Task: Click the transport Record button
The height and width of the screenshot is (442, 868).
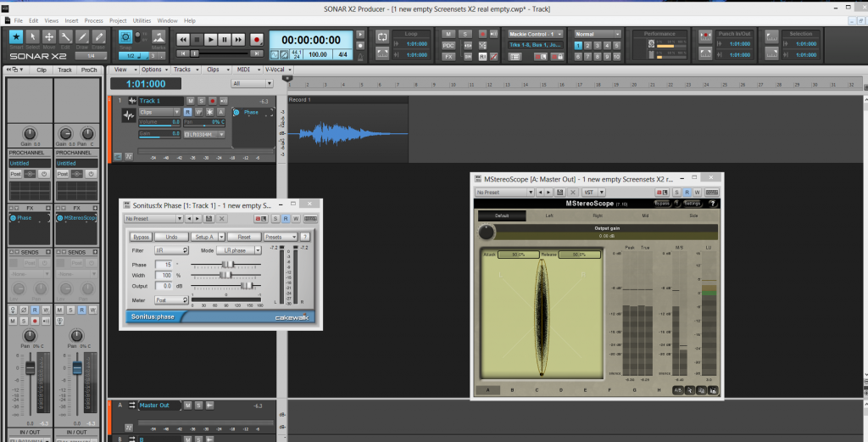Action: pos(257,39)
